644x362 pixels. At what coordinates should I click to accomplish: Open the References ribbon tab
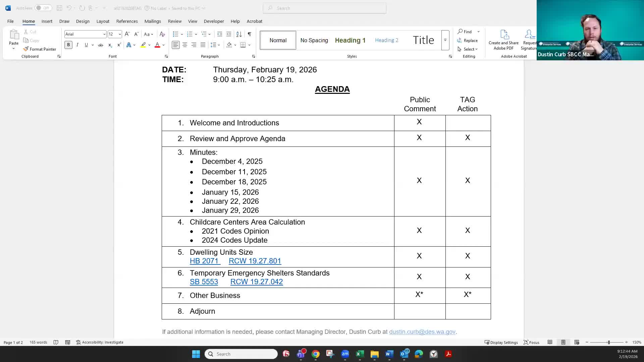[x=127, y=21]
